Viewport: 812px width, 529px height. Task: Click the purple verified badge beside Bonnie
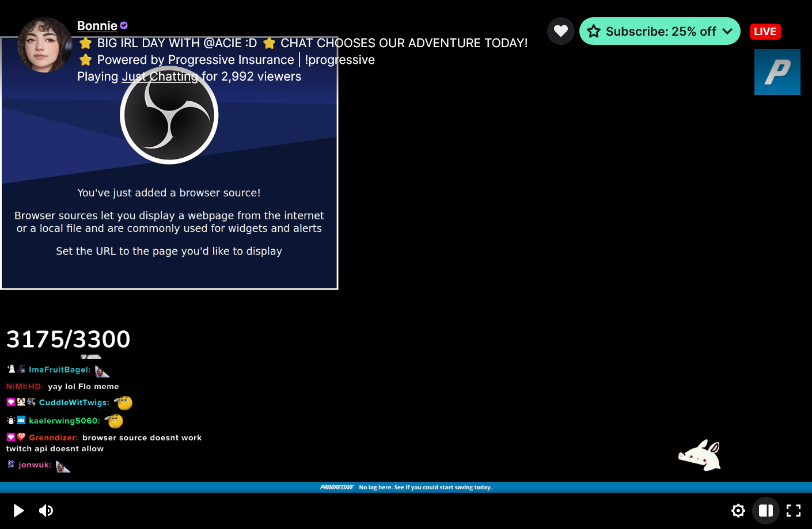(124, 26)
